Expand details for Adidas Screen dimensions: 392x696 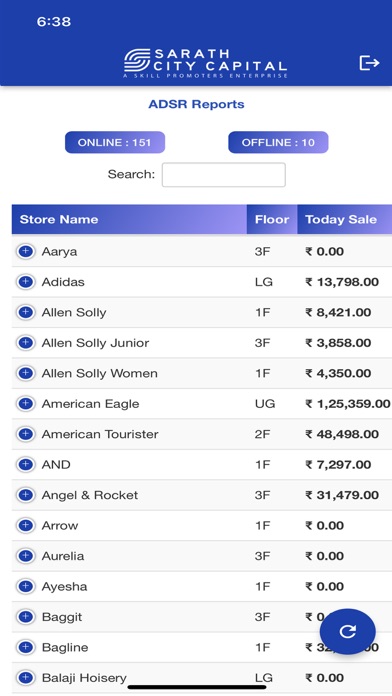point(26,282)
